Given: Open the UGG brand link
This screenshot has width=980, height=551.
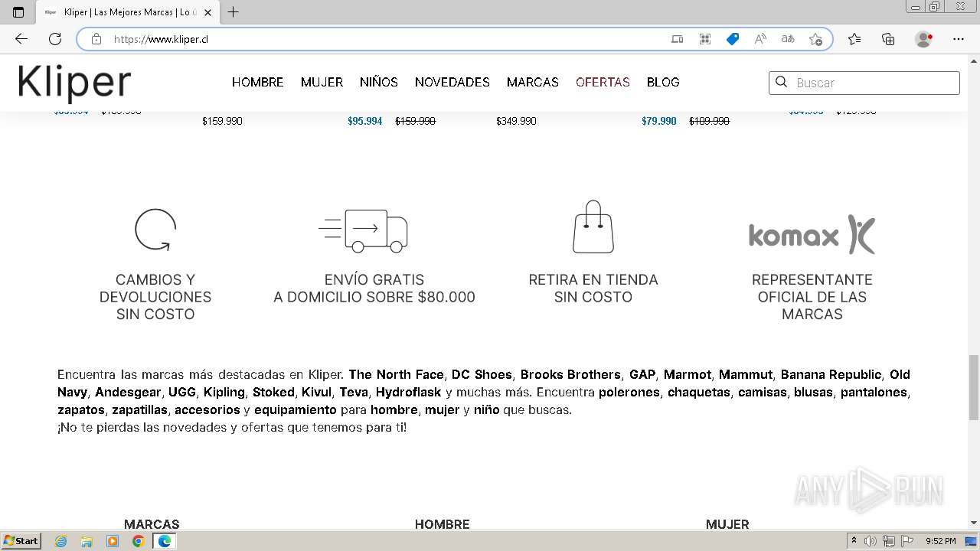Looking at the screenshot, I should pos(182,392).
